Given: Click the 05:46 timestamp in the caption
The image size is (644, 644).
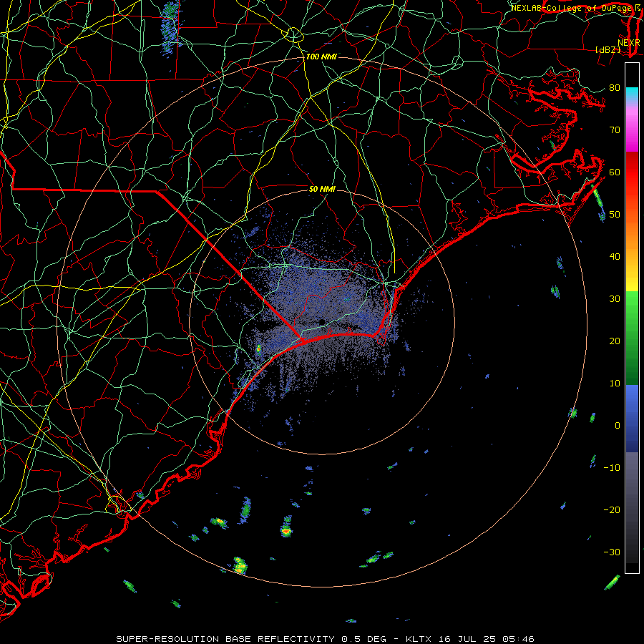Looking at the screenshot, I should tap(519, 639).
